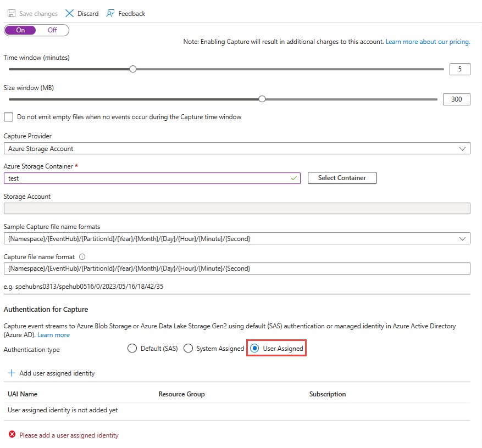Open Sample Capture file name formats dropdown
Image resolution: width=482 pixels, height=448 pixels.
tap(236, 239)
